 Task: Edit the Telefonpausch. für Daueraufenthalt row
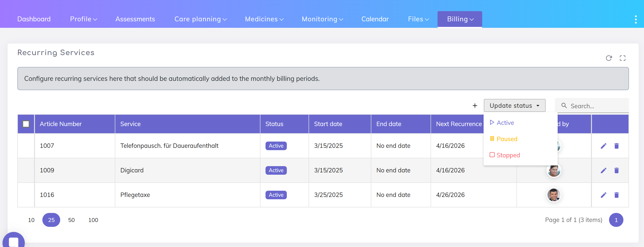pyautogui.click(x=603, y=146)
